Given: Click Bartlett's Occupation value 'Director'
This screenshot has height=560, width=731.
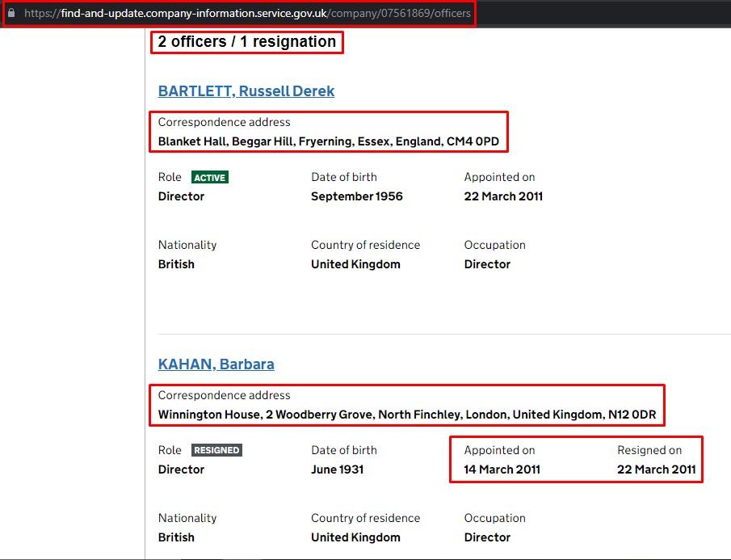Looking at the screenshot, I should pyautogui.click(x=487, y=264).
